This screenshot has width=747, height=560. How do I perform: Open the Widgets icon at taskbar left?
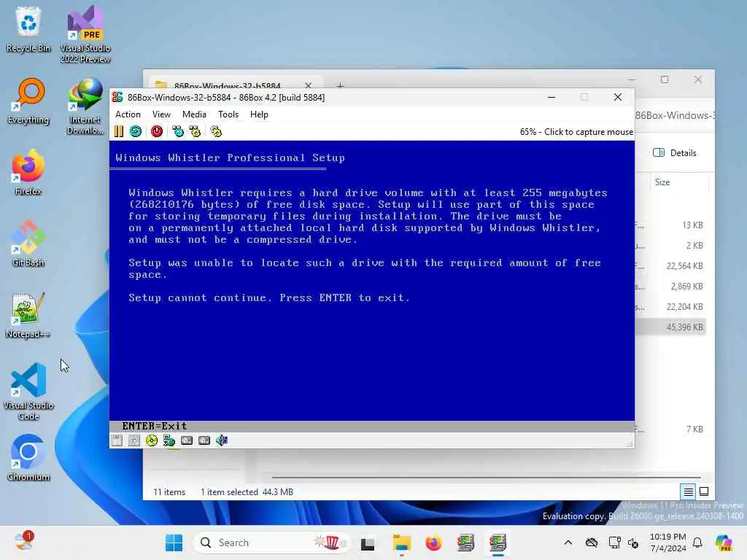coord(24,542)
